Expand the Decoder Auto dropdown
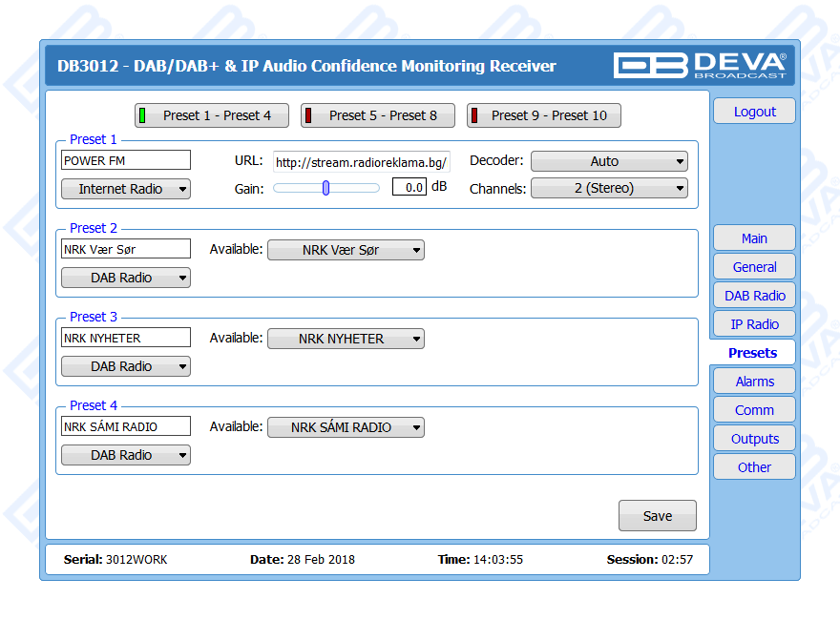 tap(608, 161)
